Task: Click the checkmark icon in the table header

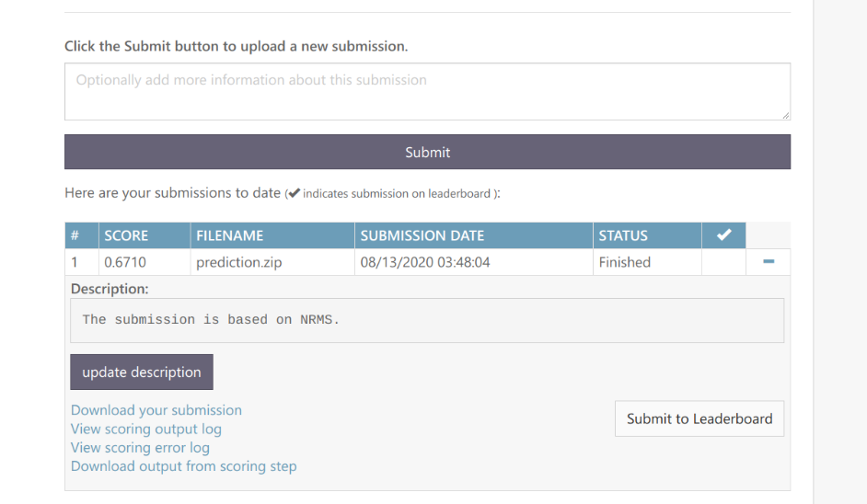Action: (x=724, y=235)
